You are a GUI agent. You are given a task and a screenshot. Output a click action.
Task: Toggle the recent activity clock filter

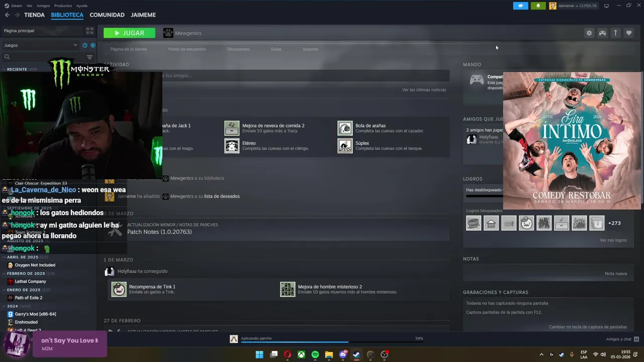click(x=85, y=45)
